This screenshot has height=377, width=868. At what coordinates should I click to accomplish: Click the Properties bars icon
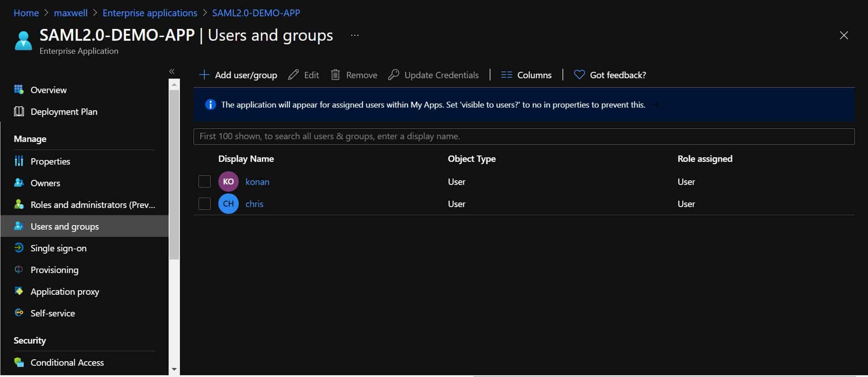pos(19,161)
